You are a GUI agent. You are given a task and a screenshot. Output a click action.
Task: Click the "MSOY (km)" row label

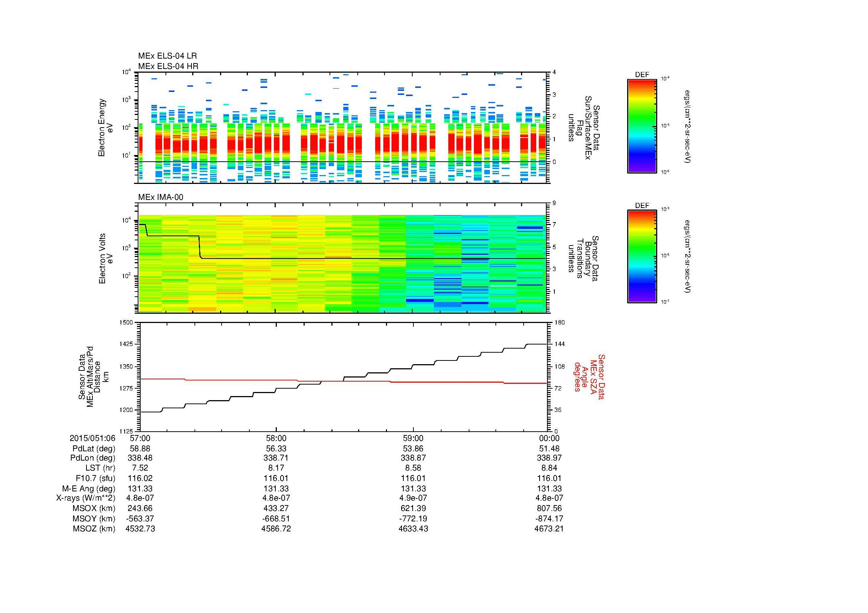point(94,518)
